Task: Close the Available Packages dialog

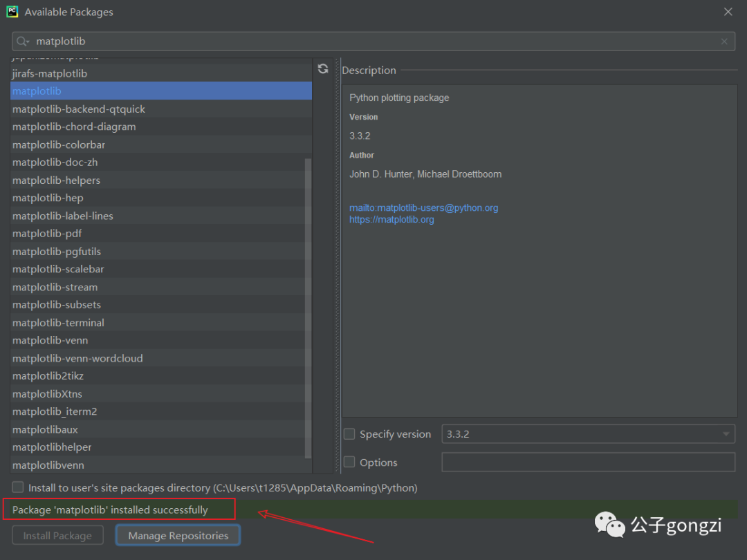Action: pyautogui.click(x=728, y=12)
